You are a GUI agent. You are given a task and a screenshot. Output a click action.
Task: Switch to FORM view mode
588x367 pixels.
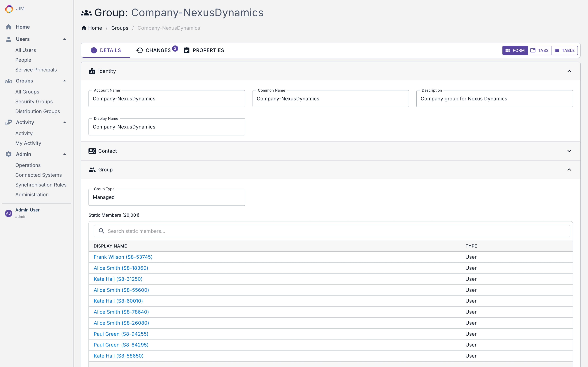point(515,50)
